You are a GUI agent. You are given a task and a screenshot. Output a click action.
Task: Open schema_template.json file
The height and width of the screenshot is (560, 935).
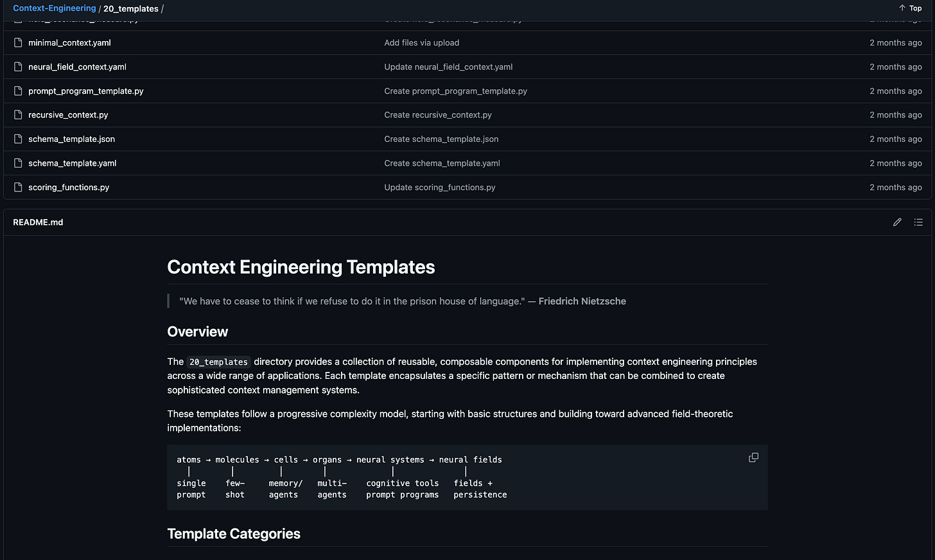(x=71, y=139)
